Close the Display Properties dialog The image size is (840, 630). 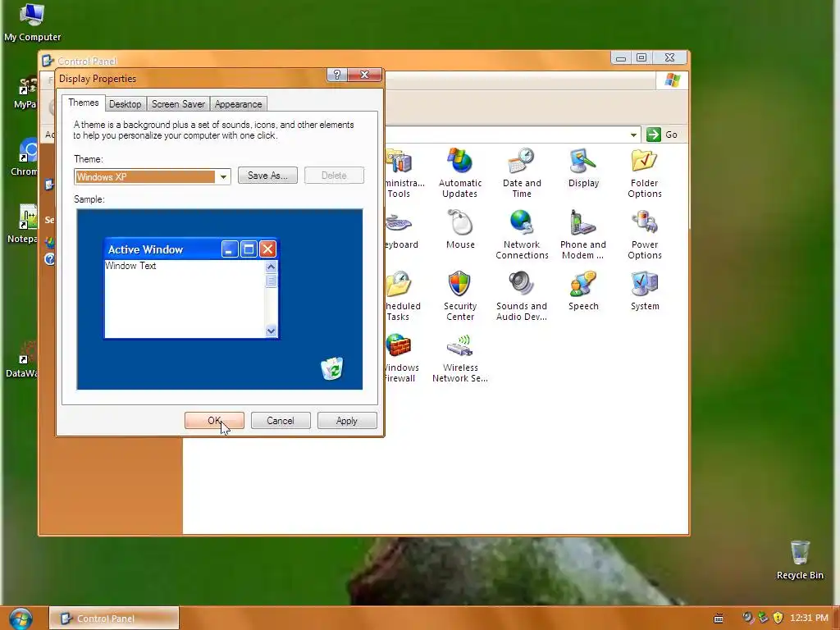click(364, 75)
